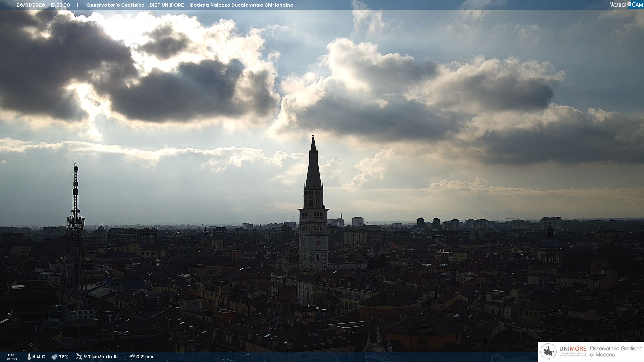Click the WeatherCam logo
The image size is (644, 362).
point(626,5)
